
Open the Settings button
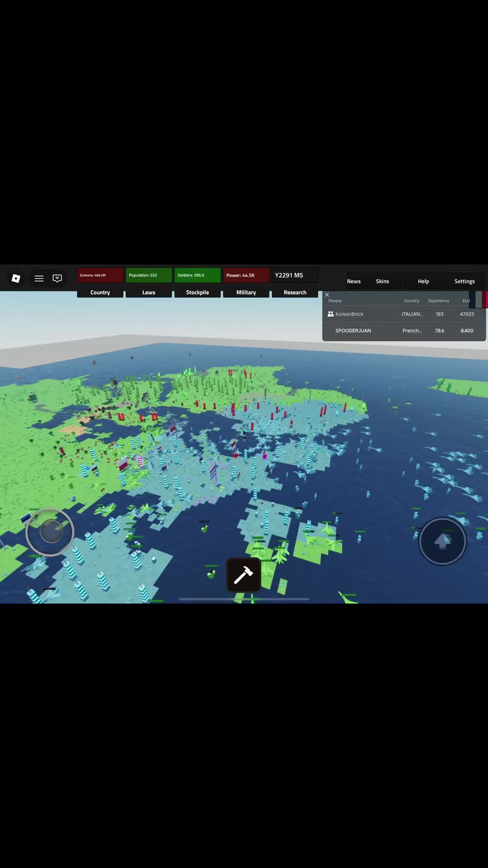tap(465, 281)
